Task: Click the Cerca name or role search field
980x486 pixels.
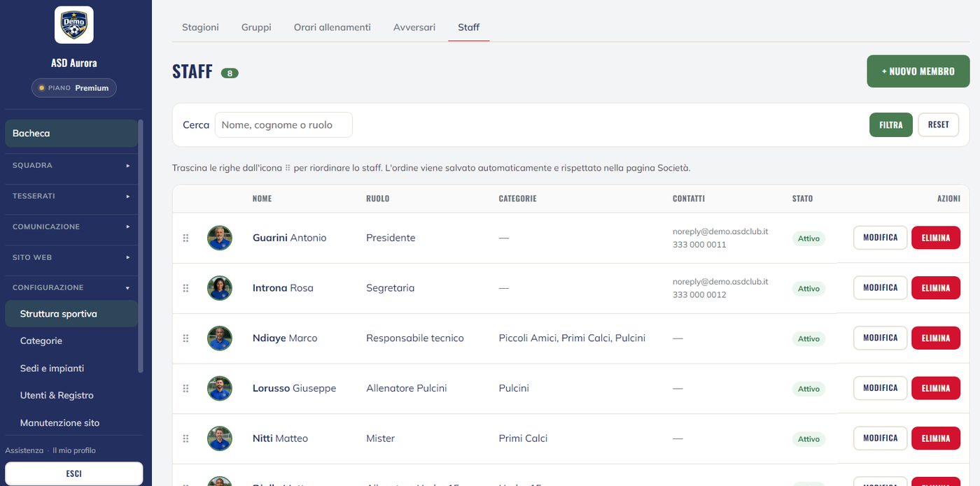Action: pos(283,125)
